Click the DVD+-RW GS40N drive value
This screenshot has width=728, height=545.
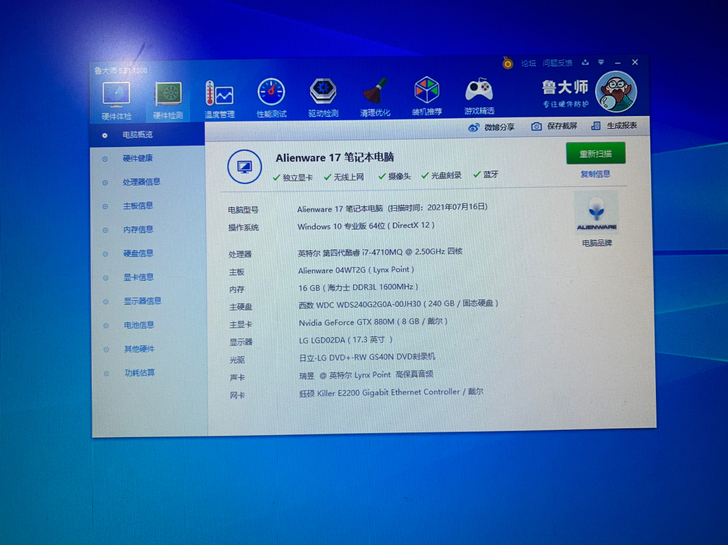point(367,357)
